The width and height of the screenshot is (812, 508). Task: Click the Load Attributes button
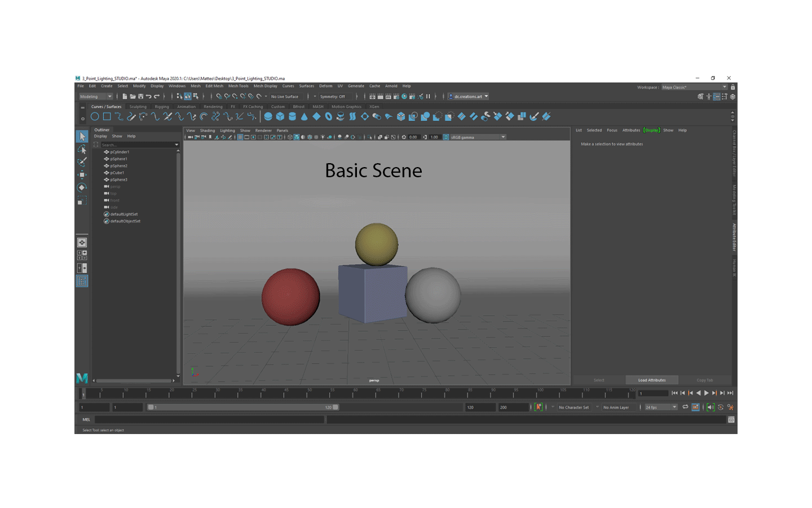click(x=652, y=380)
